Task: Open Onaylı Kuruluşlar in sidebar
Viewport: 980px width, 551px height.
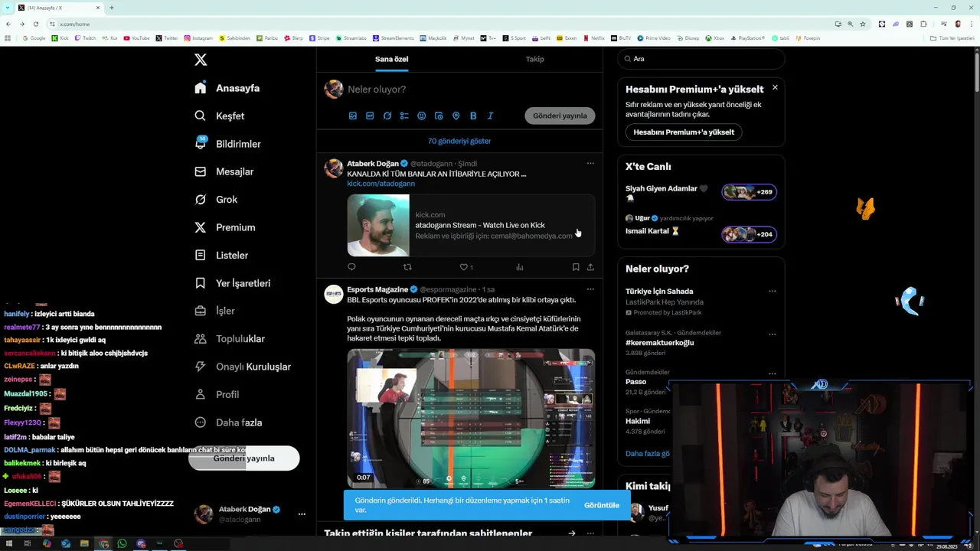Action: (x=243, y=367)
